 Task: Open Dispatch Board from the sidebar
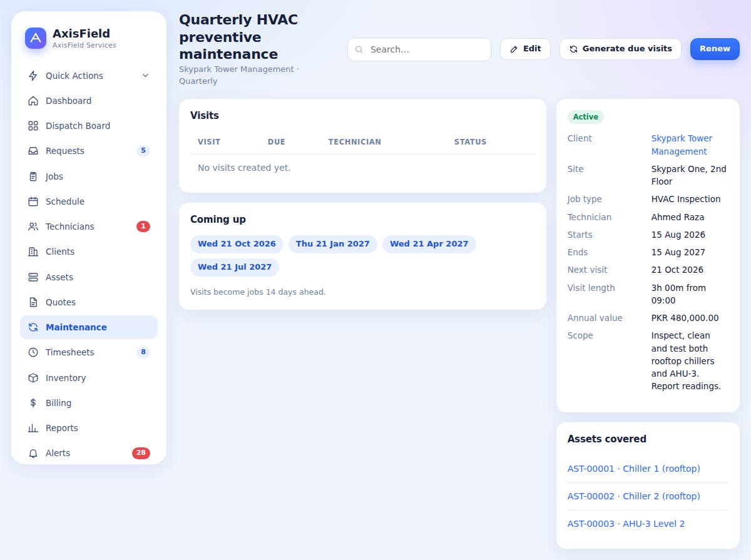(89, 126)
